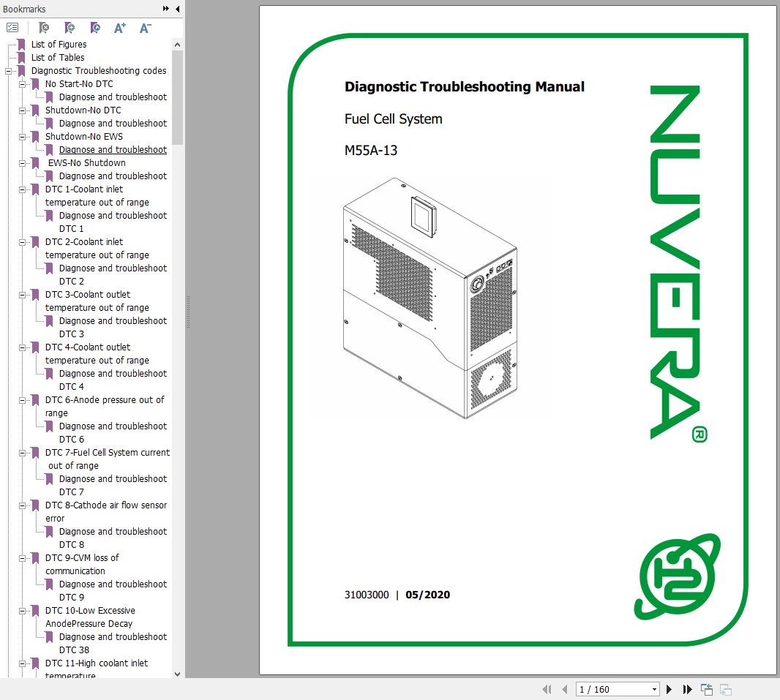Screen dimensions: 780x700
Task: Go to the previous page
Action: [x=565, y=689]
